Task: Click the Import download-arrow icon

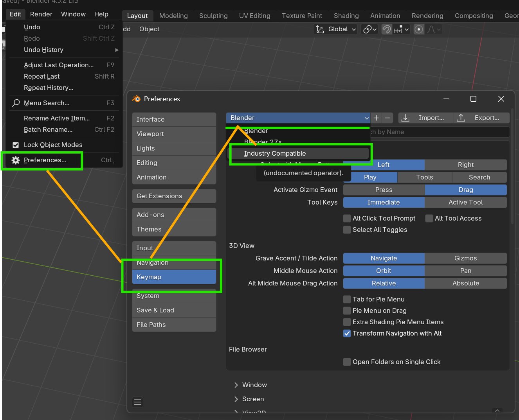Action: [x=405, y=118]
